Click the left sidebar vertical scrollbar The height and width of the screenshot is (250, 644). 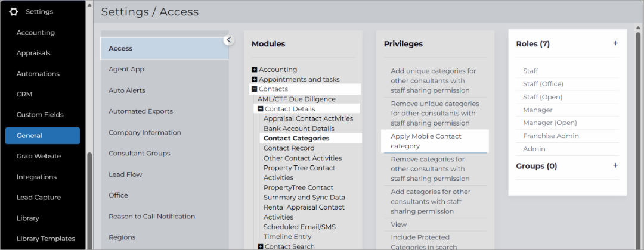(x=89, y=201)
